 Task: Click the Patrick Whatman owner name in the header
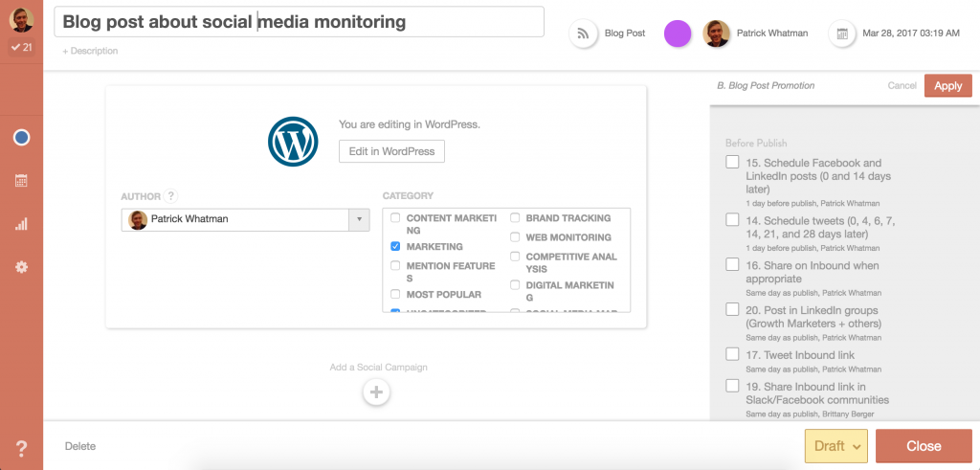click(772, 34)
